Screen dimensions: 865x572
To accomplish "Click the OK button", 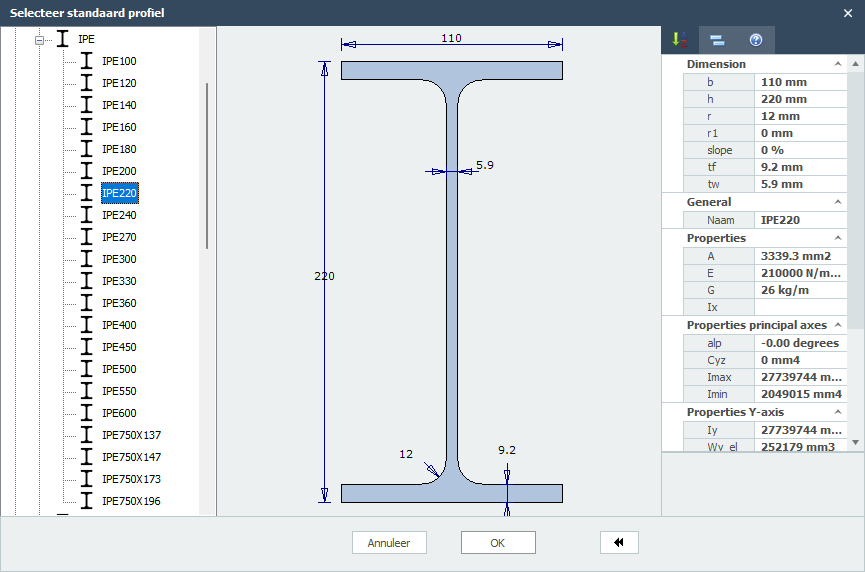I will (498, 543).
